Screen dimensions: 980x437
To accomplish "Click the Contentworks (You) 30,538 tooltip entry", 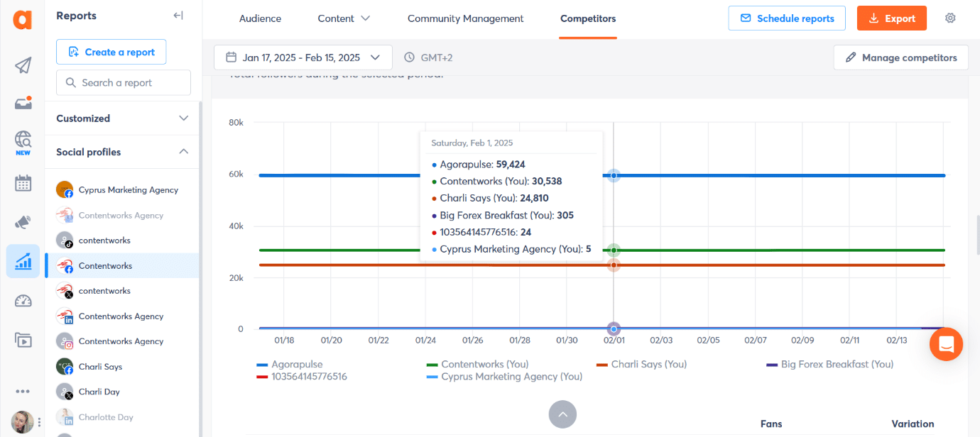I will 496,182.
